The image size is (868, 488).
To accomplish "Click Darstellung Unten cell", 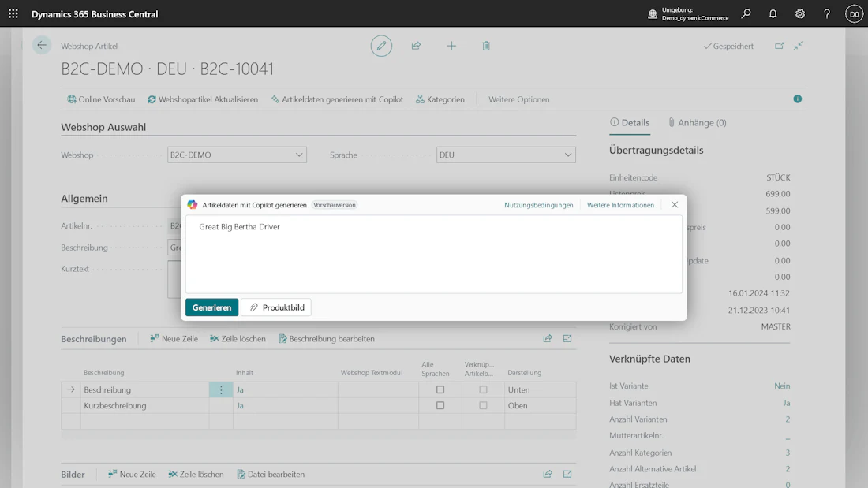I will pyautogui.click(x=540, y=389).
